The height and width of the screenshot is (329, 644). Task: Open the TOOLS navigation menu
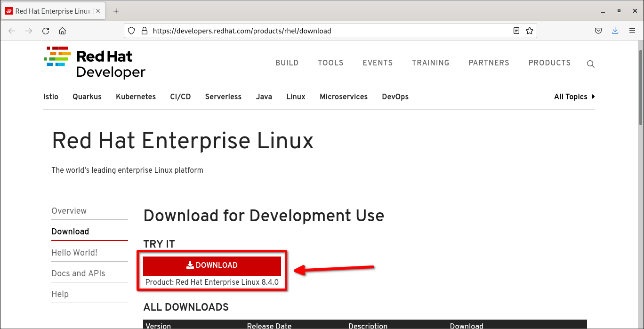click(x=330, y=63)
